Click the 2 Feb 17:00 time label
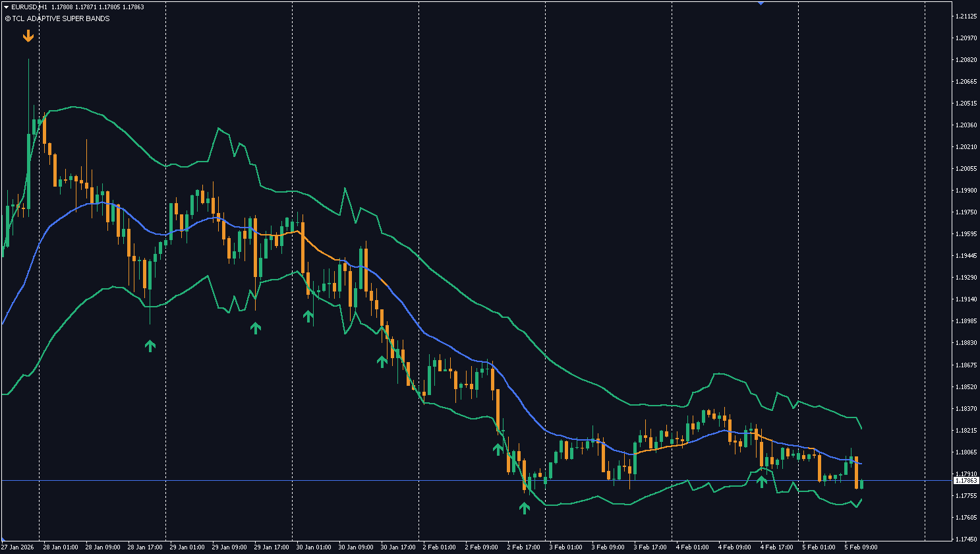The image size is (980, 554). [525, 547]
